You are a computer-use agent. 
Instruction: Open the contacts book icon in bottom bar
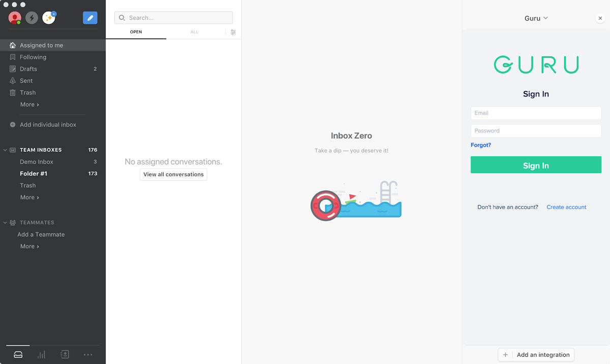65,354
